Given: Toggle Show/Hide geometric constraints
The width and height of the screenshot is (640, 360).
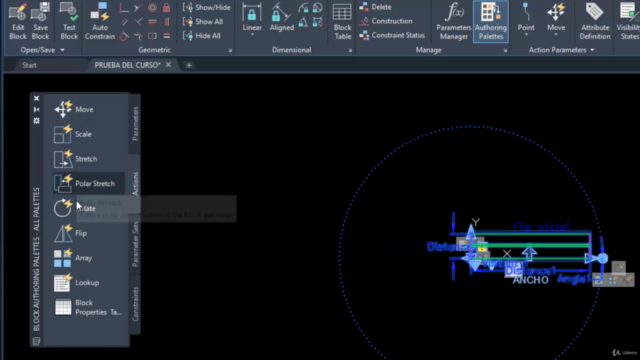Looking at the screenshot, I should pos(207,7).
